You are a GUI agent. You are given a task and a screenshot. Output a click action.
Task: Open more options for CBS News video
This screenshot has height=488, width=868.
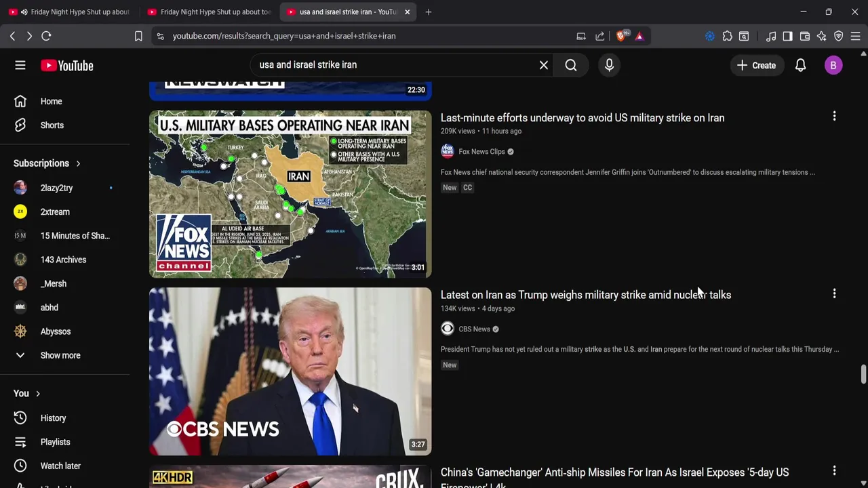tap(834, 293)
